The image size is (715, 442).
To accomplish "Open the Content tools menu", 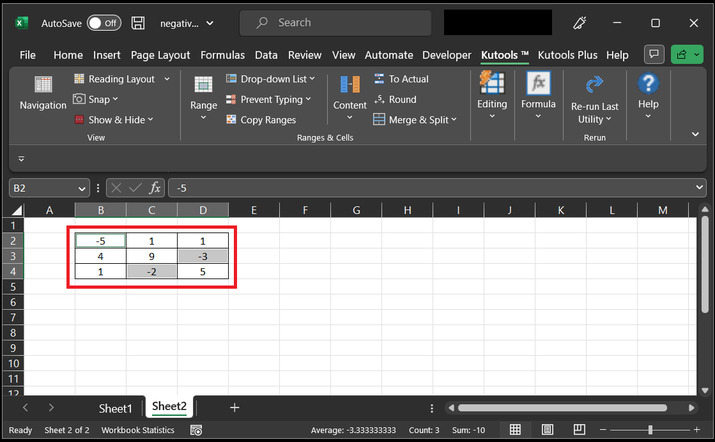I will click(x=350, y=98).
